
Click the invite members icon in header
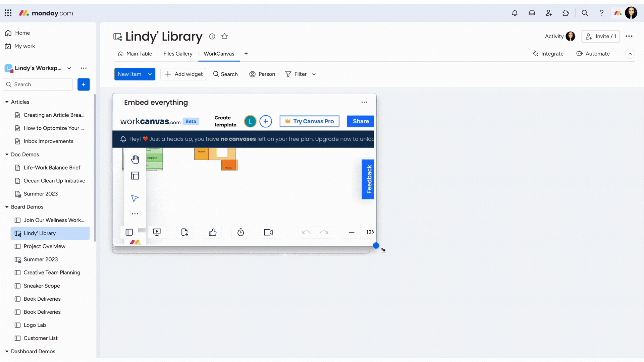[549, 13]
